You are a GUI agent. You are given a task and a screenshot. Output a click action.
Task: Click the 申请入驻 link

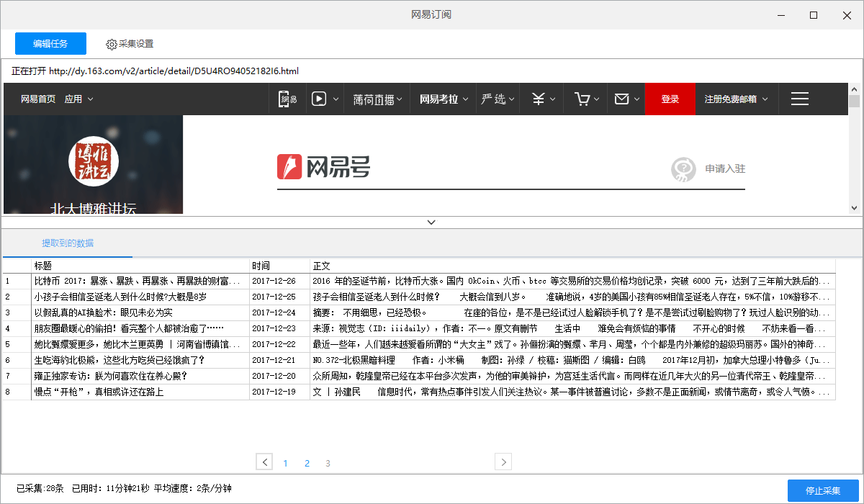pyautogui.click(x=725, y=169)
